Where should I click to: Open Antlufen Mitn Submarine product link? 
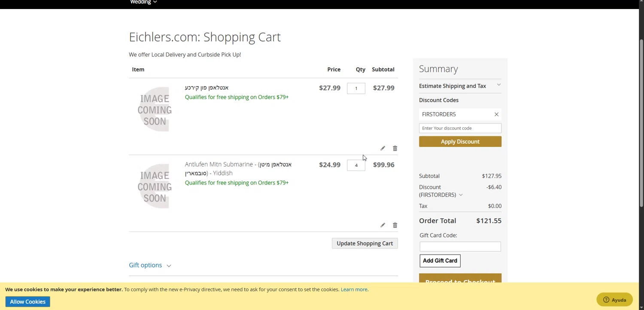[x=238, y=169]
